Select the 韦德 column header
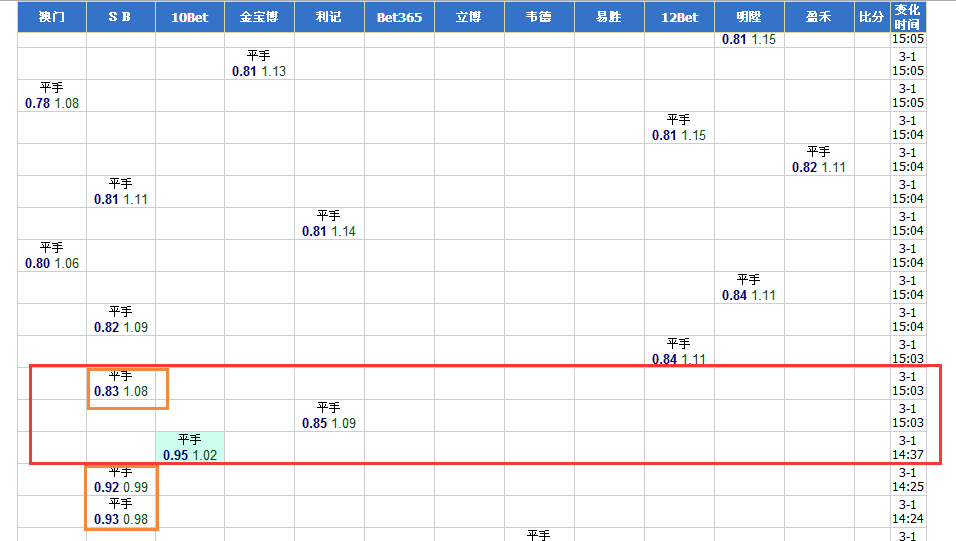Image resolution: width=956 pixels, height=541 pixels. (x=540, y=17)
